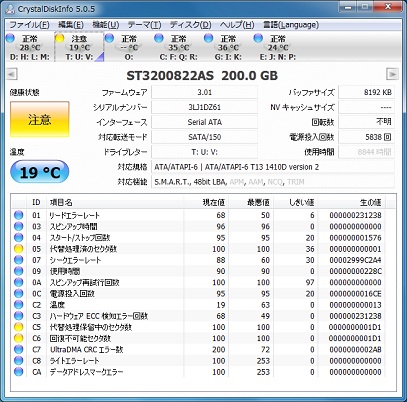The image size is (407, 402).
Task: Select the yellow 注意 disk T: U: V: icon
Action: click(60, 38)
